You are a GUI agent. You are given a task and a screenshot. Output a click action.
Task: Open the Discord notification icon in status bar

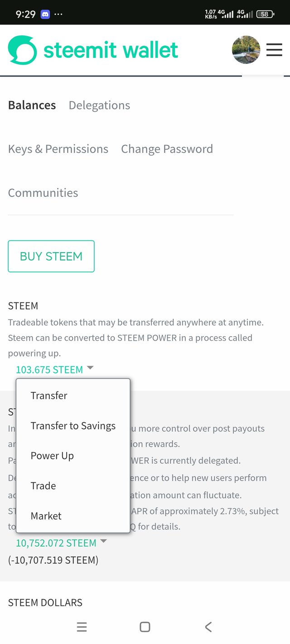click(45, 14)
